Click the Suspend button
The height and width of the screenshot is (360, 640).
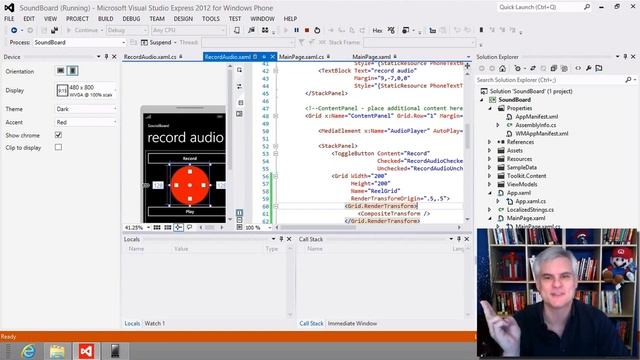pos(156,42)
